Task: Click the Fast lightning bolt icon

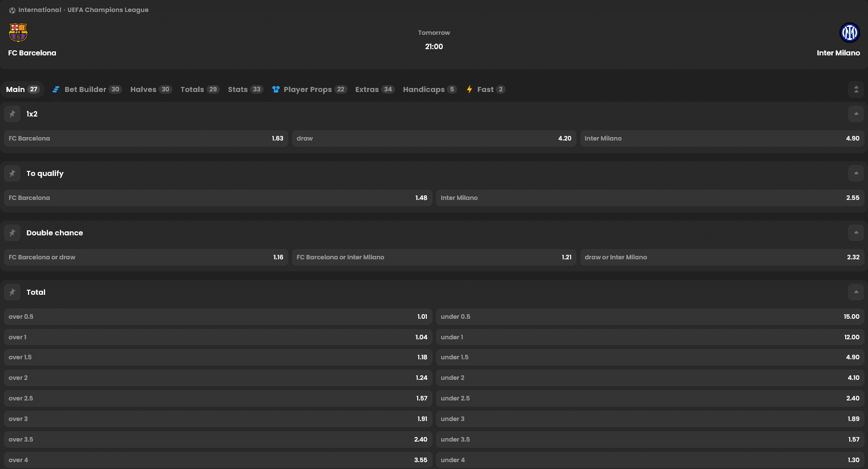Action: tap(469, 89)
